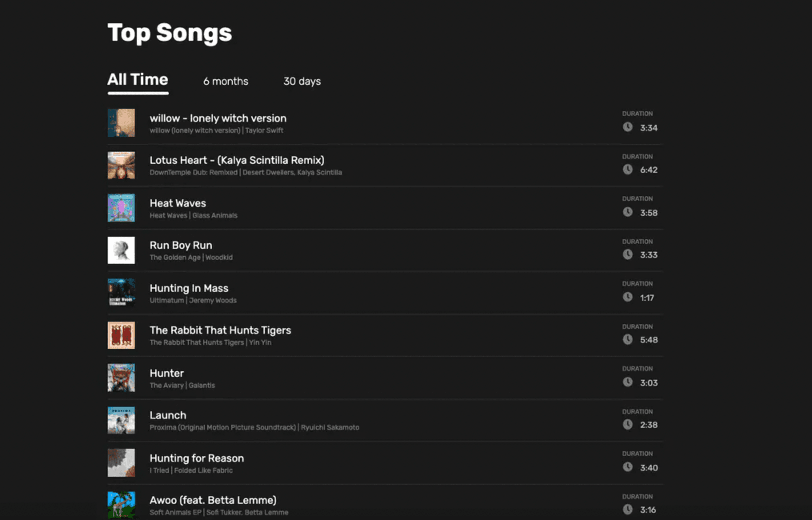Click the Awoo album cover thumbnail

coord(121,505)
